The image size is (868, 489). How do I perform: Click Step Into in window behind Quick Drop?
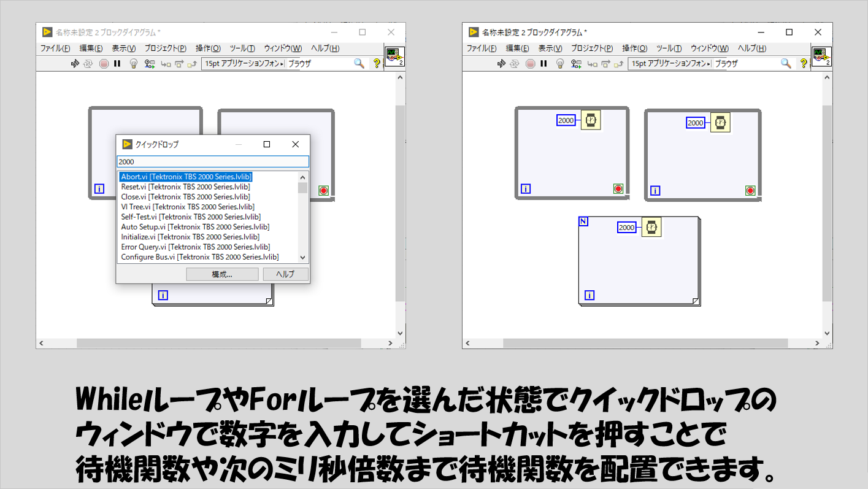pos(166,63)
